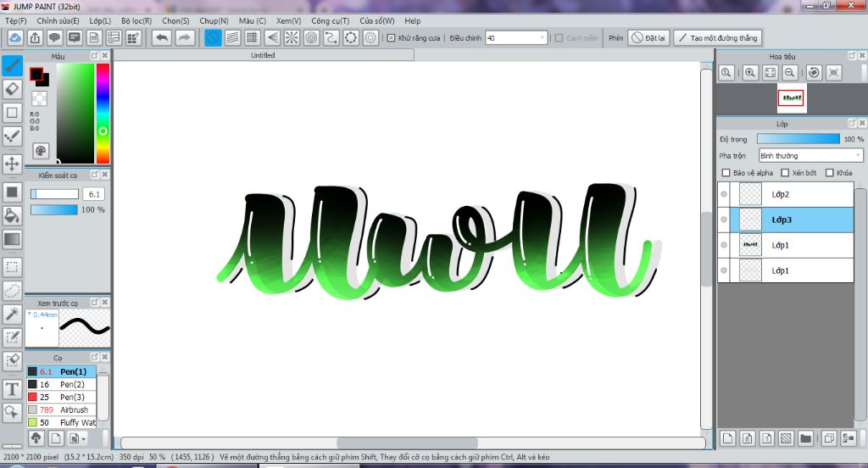
Task: Select the Eraser tool
Action: click(12, 89)
